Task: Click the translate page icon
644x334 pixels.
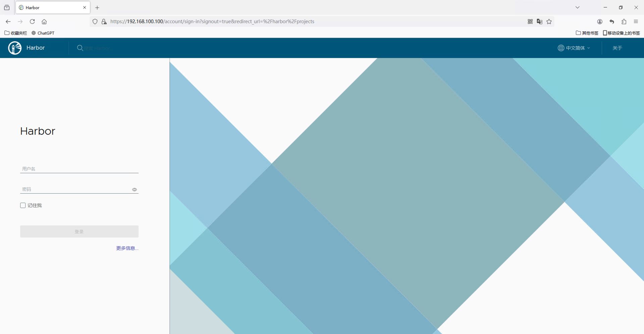Action: click(540, 21)
